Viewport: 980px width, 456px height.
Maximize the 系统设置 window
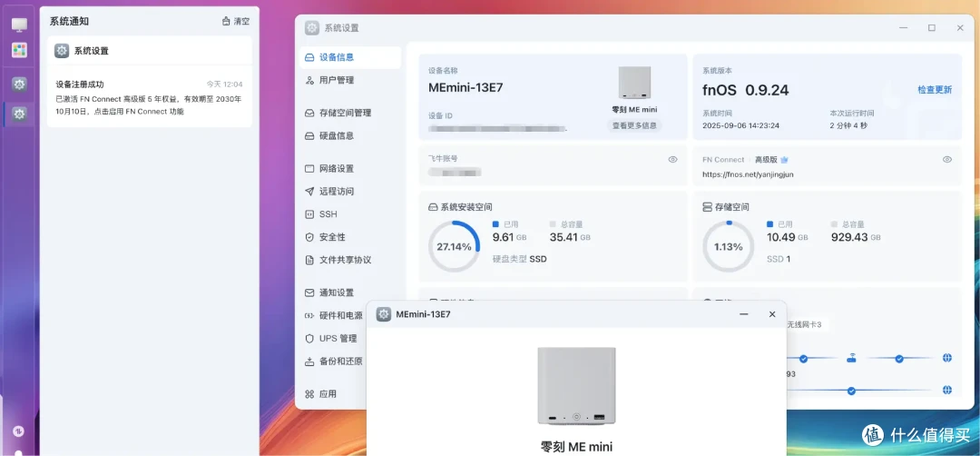click(932, 28)
